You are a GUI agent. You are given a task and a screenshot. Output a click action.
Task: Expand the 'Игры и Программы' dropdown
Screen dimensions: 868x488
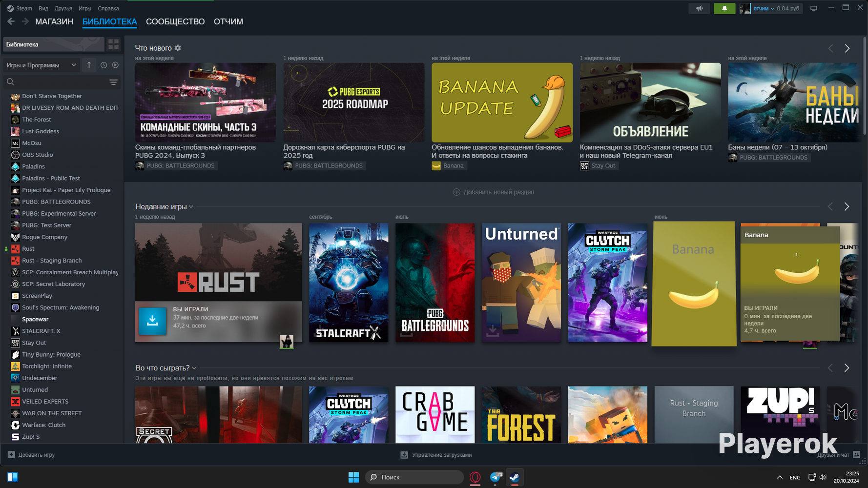(41, 65)
